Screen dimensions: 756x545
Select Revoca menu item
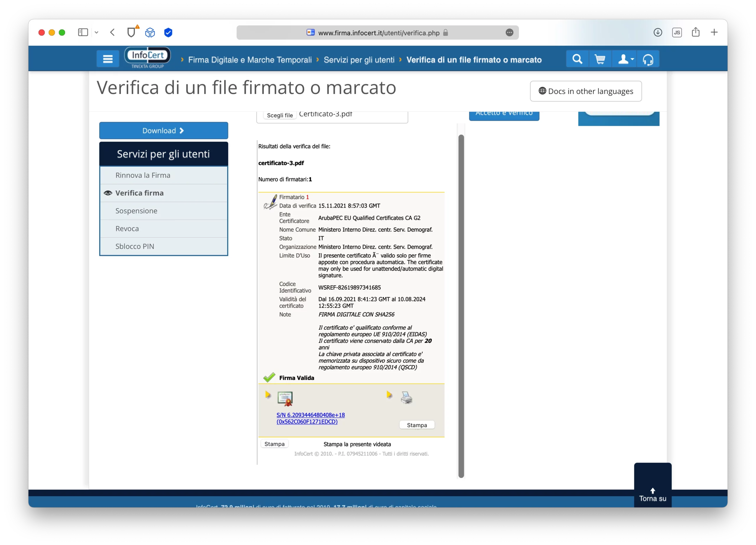[163, 229]
